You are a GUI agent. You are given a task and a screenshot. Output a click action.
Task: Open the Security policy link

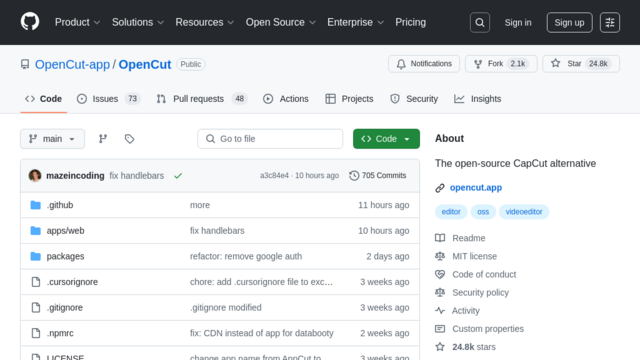(480, 293)
